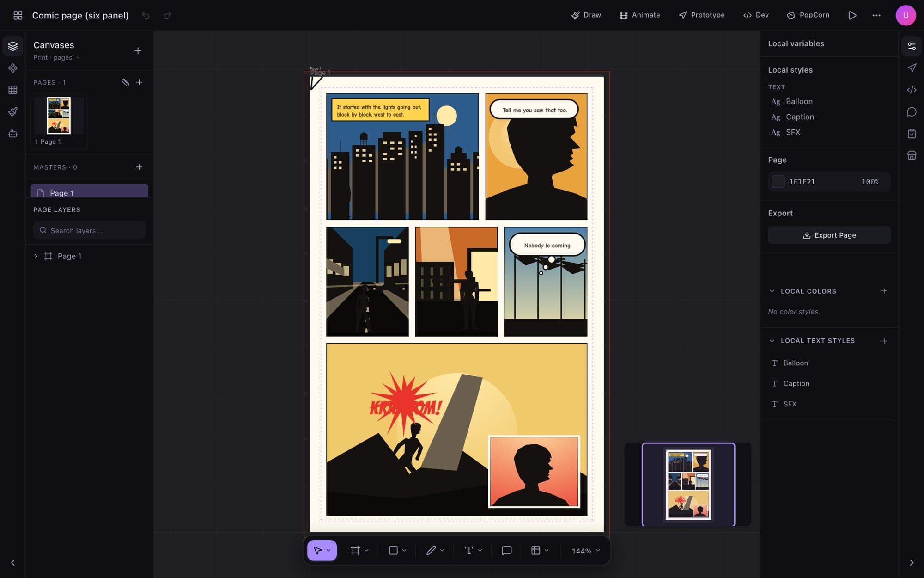Select the highlighted Page 1 row
This screenshot has width=924, height=578.
tap(90, 191)
